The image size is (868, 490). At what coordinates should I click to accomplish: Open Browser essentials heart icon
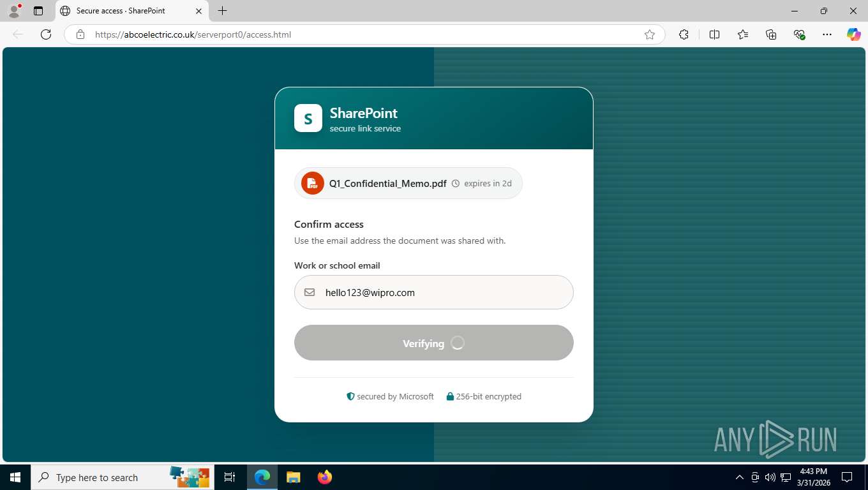pos(799,34)
